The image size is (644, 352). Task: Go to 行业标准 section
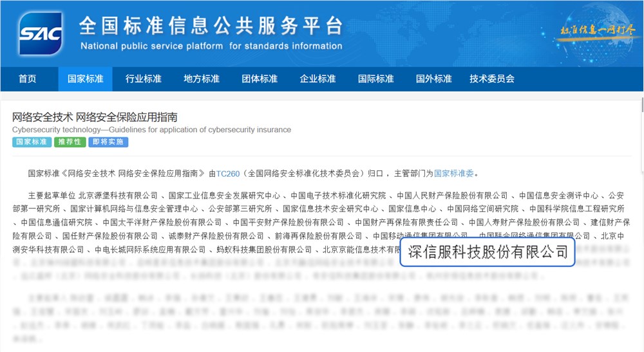point(144,79)
